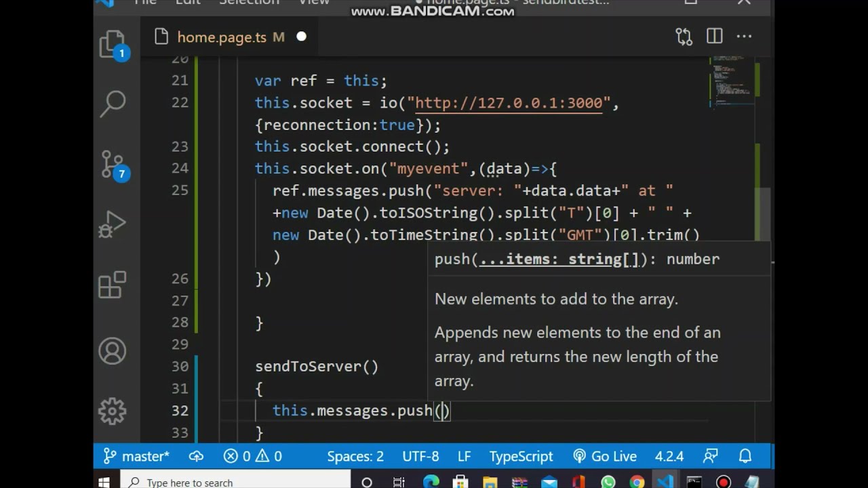Image resolution: width=868 pixels, height=488 pixels.
Task: Launch Microsoft Edge from taskbar
Action: click(x=431, y=483)
